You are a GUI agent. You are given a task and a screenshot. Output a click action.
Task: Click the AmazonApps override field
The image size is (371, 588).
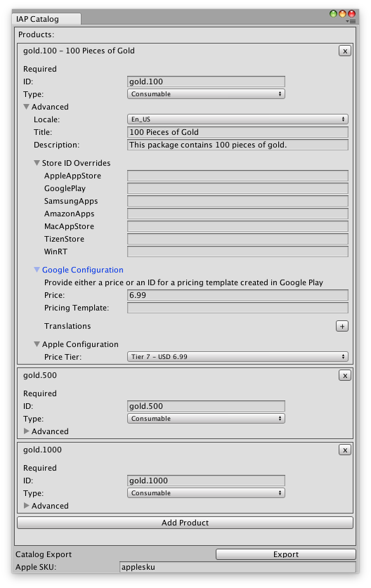tap(237, 214)
